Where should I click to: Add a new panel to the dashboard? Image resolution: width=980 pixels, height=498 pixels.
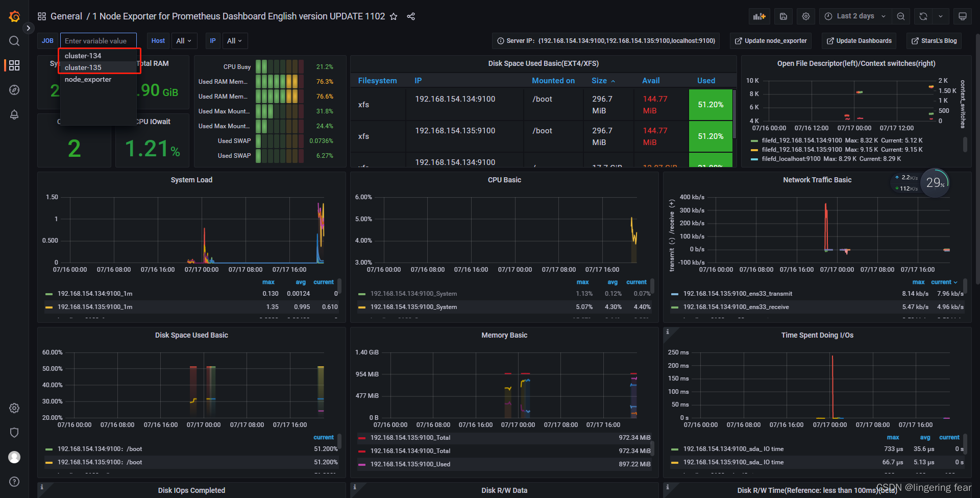click(x=759, y=16)
